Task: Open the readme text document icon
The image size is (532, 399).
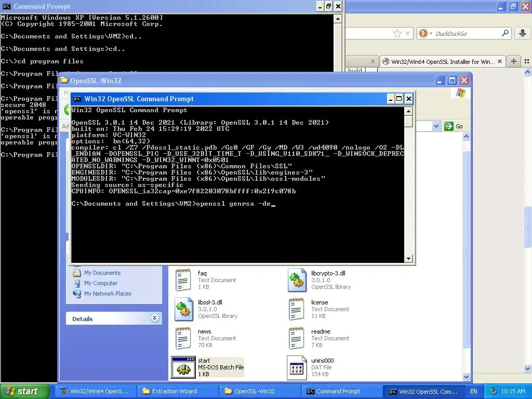Action: click(x=296, y=338)
